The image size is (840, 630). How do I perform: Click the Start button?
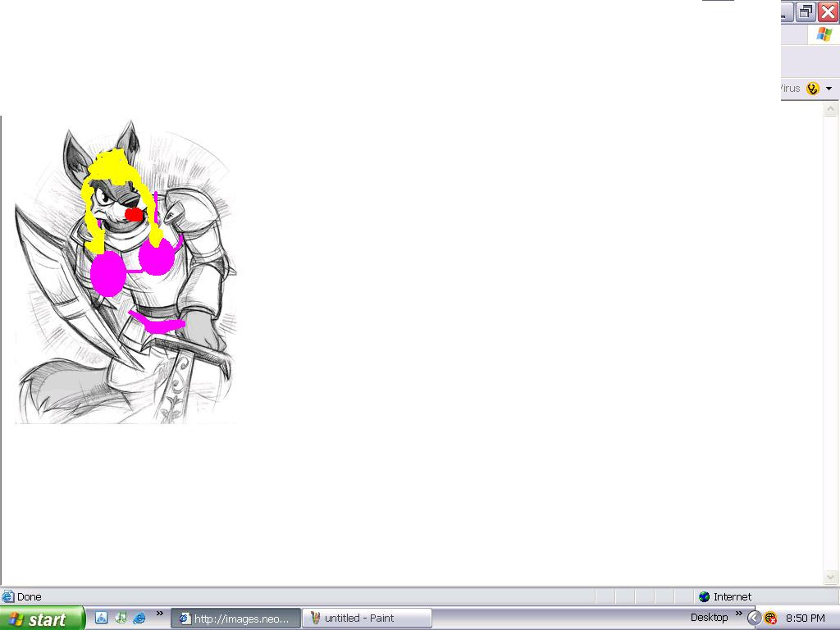click(42, 619)
